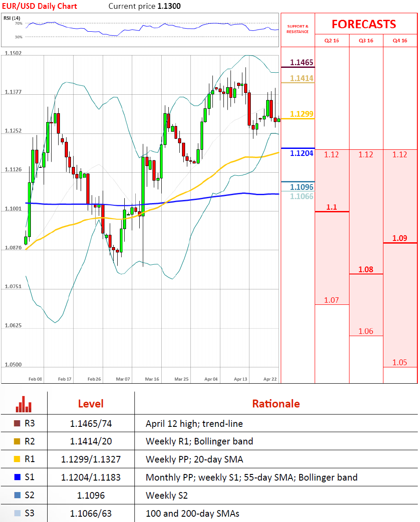Click the 1.1299/1.1327 level cell
This screenshot has width=420, height=522.
(x=91, y=459)
